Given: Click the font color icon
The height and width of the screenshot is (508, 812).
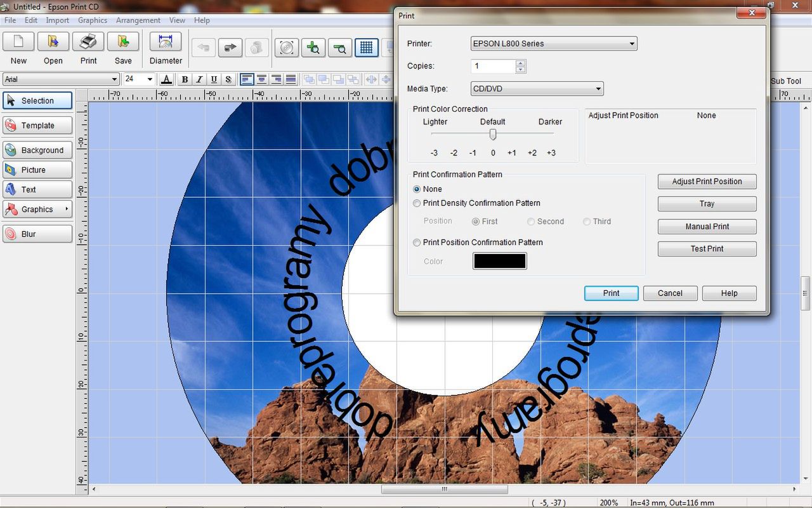Looking at the screenshot, I should [167, 79].
